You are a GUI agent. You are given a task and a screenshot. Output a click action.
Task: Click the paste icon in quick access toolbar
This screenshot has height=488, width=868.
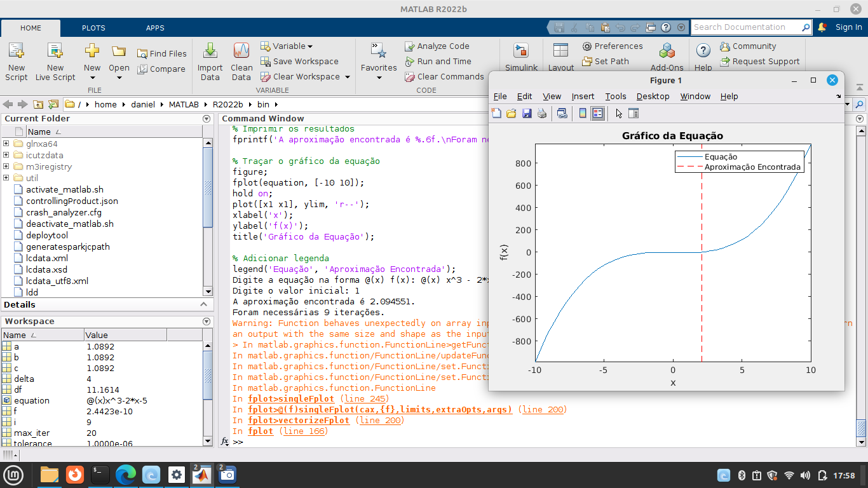pyautogui.click(x=606, y=27)
